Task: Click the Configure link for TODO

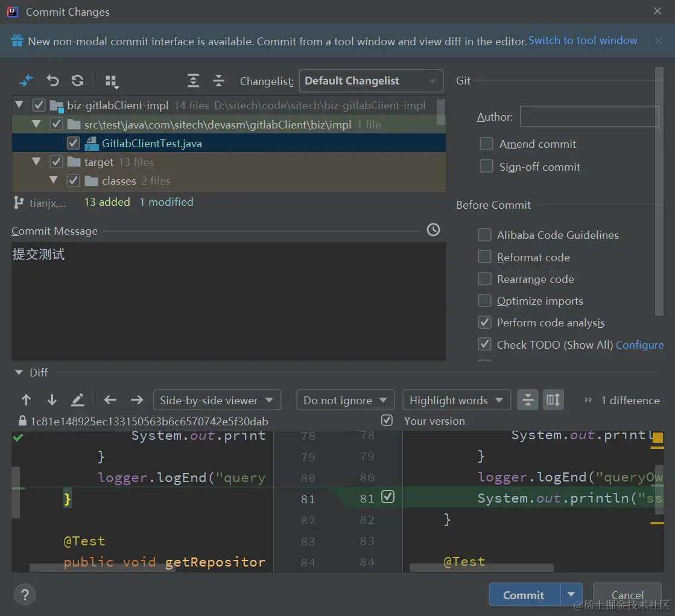Action: [x=639, y=345]
